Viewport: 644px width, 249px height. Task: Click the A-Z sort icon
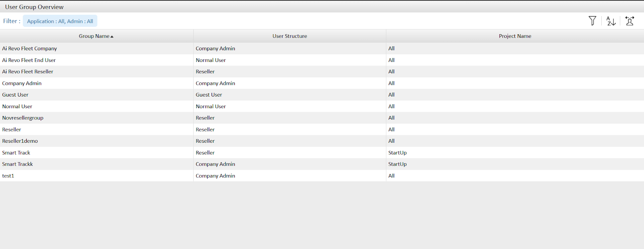point(611,21)
